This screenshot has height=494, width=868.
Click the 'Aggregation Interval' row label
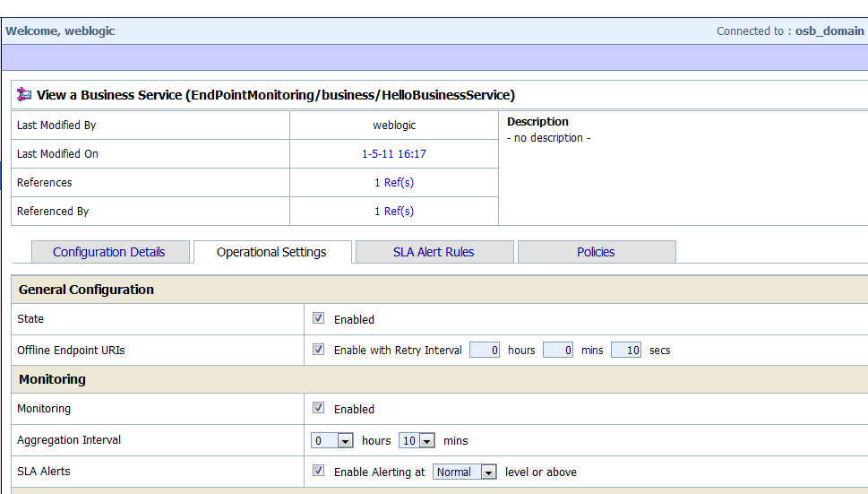(69, 440)
